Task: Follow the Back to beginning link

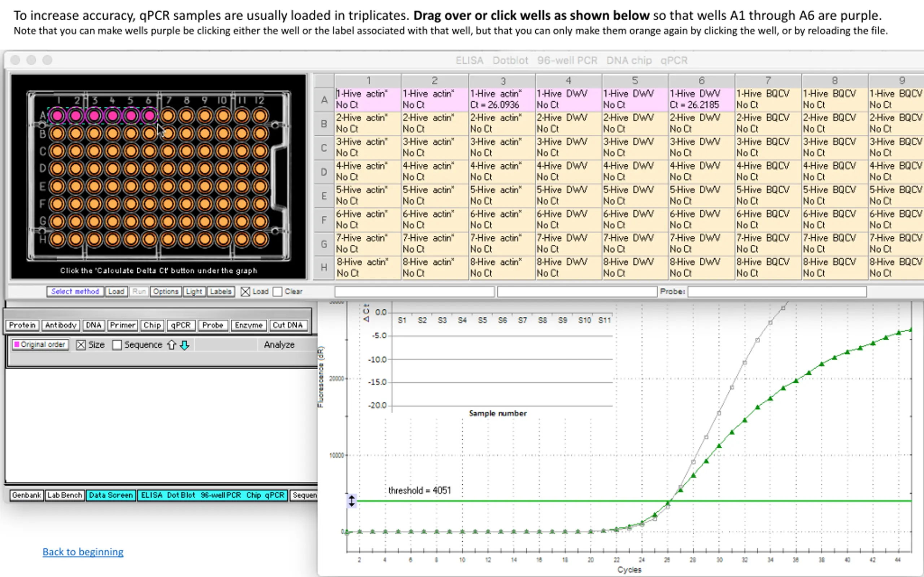Action: pyautogui.click(x=83, y=551)
